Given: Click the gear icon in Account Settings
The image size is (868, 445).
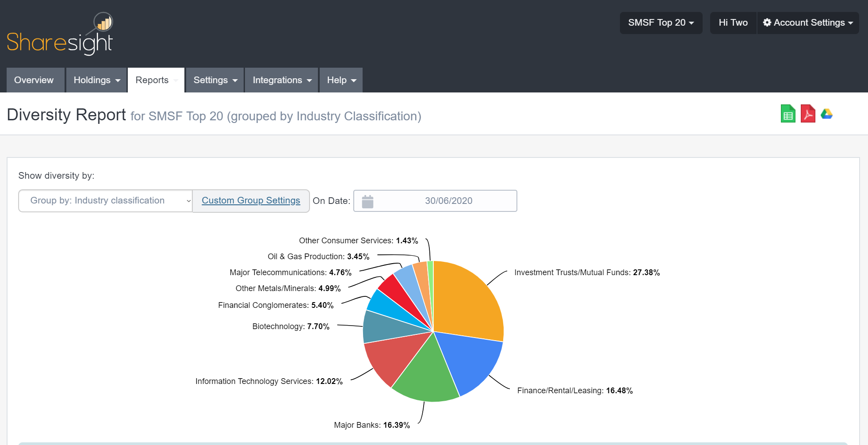Looking at the screenshot, I should (767, 23).
